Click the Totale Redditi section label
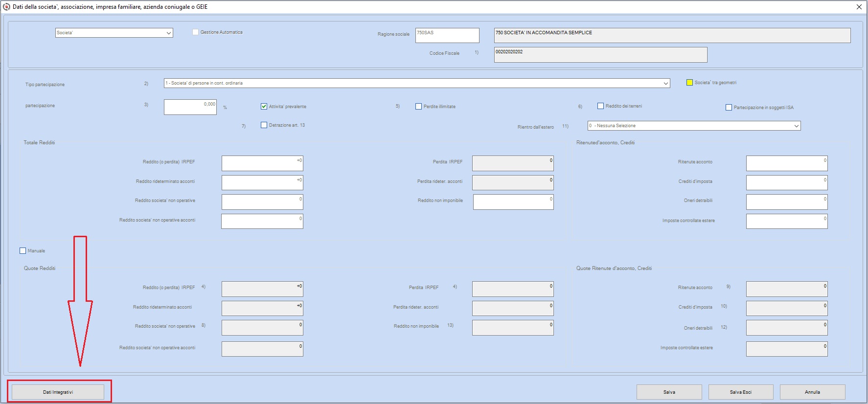Image resolution: width=868 pixels, height=404 pixels. (x=39, y=143)
